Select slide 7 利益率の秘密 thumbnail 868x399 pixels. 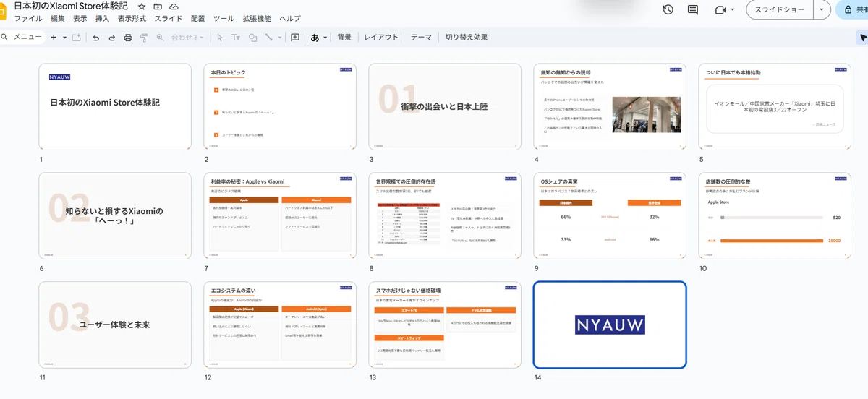(280, 215)
